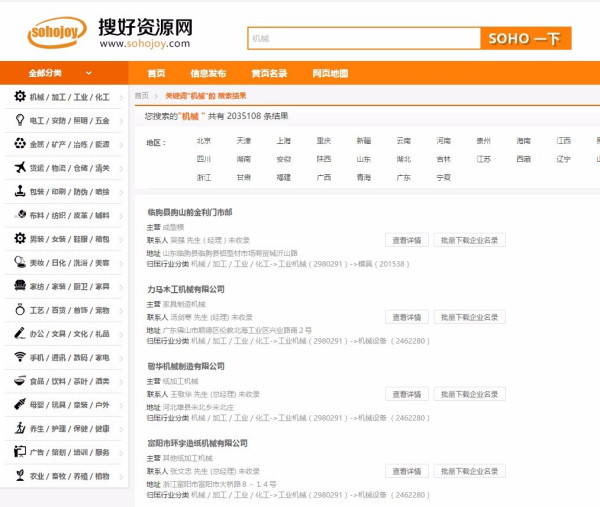600x507 pixels.
Task: Click the gear icon for 机械 category
Action: pyautogui.click(x=19, y=97)
